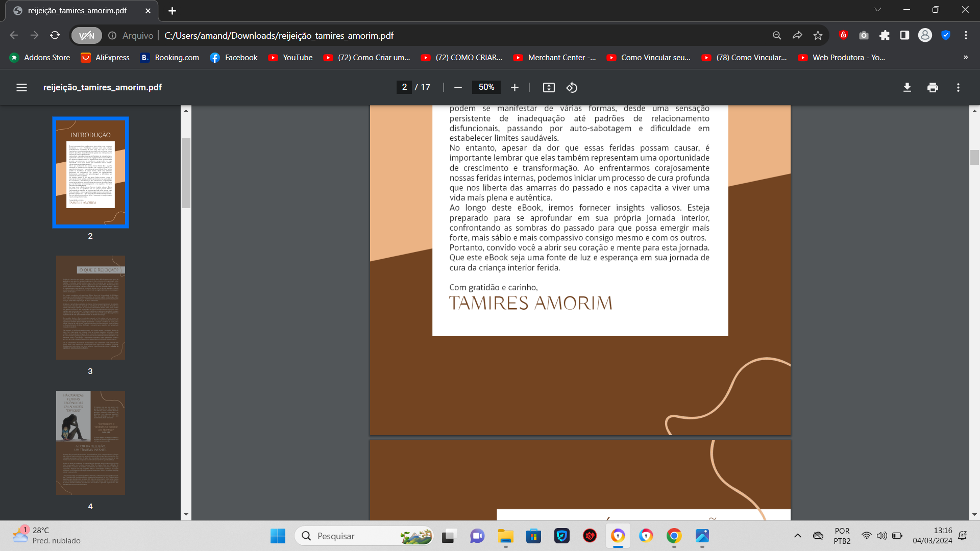
Task: Click the fit to page icon
Action: [x=549, y=87]
